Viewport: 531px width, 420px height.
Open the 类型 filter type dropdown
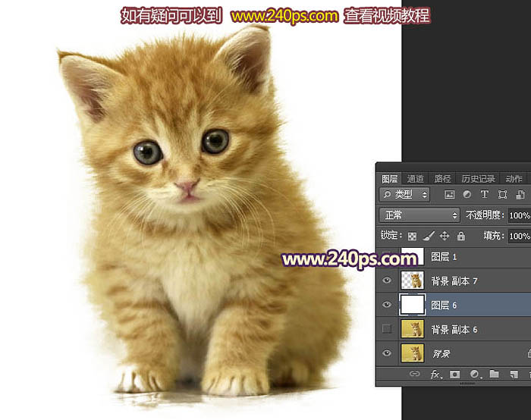(404, 195)
